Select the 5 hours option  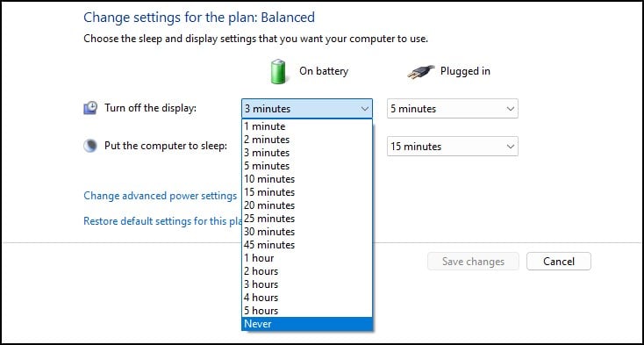coord(307,311)
